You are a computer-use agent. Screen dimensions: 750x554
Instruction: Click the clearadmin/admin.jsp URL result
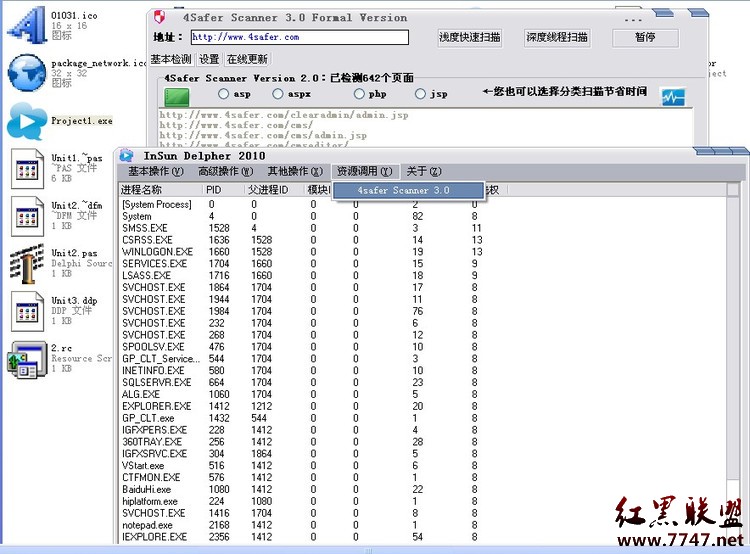pyautogui.click(x=284, y=115)
